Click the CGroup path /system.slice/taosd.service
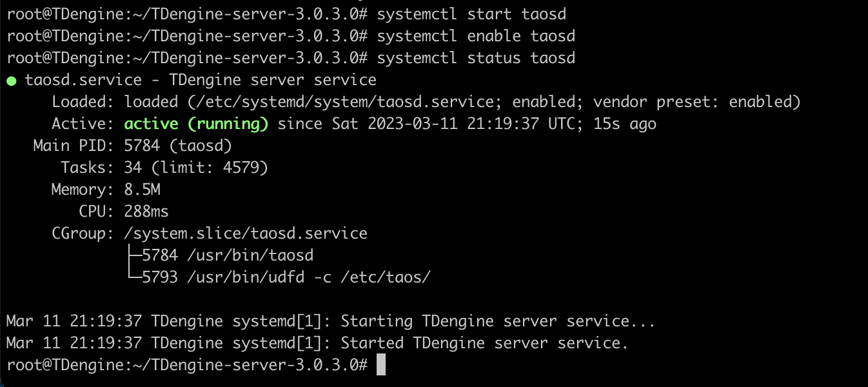The image size is (868, 387). (x=246, y=233)
